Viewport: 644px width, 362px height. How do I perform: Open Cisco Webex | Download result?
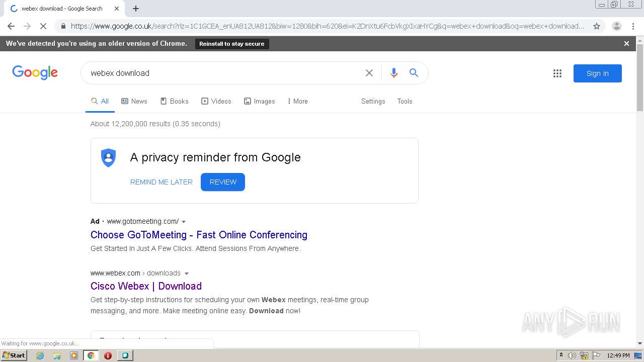pyautogui.click(x=146, y=286)
